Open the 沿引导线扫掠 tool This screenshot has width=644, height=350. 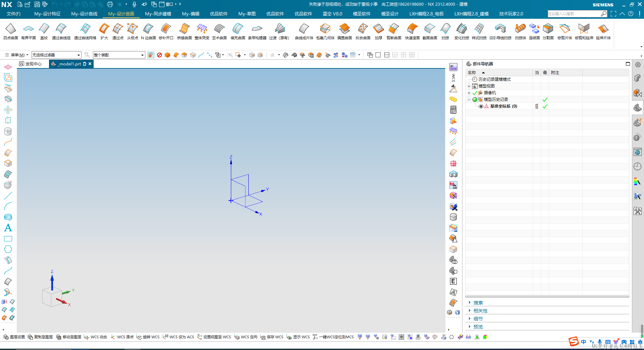(x=500, y=32)
